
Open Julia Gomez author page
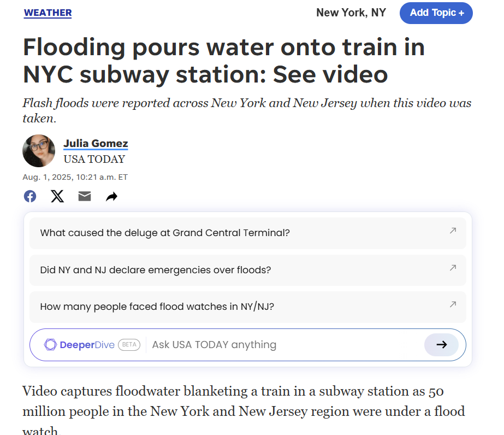[96, 144]
